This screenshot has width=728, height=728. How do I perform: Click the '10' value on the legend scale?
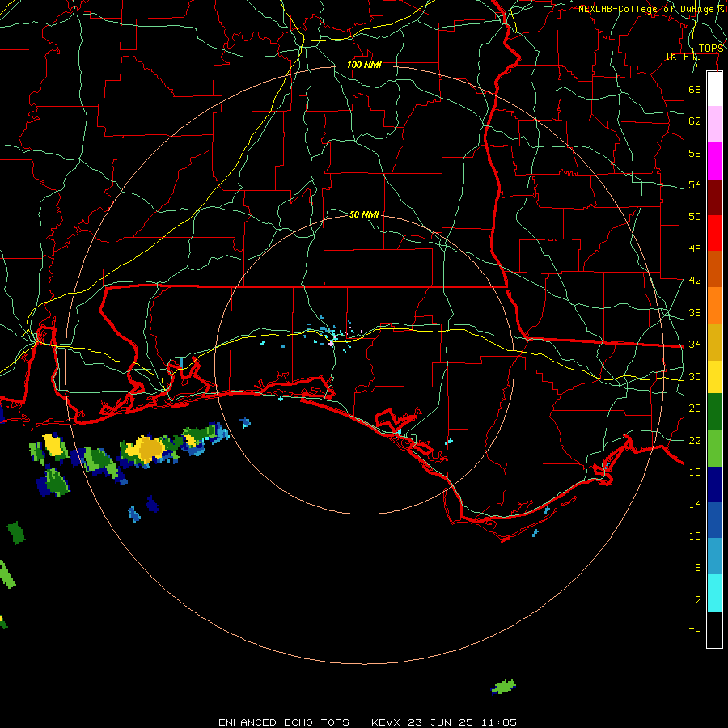pos(695,535)
